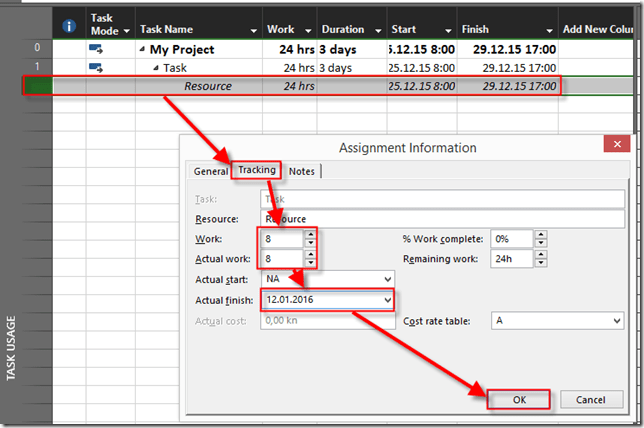Screen dimensions: 644x428
Task: Increase % Work complete with spinner
Action: tap(541, 235)
